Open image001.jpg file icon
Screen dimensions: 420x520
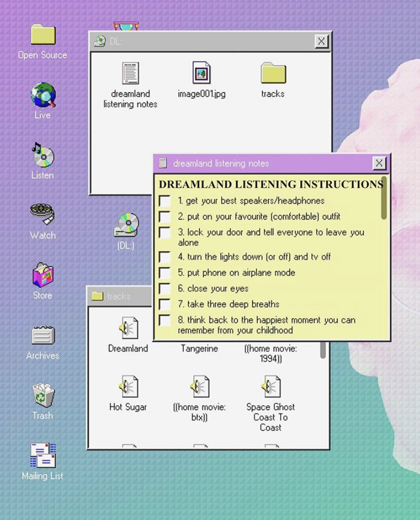point(201,72)
